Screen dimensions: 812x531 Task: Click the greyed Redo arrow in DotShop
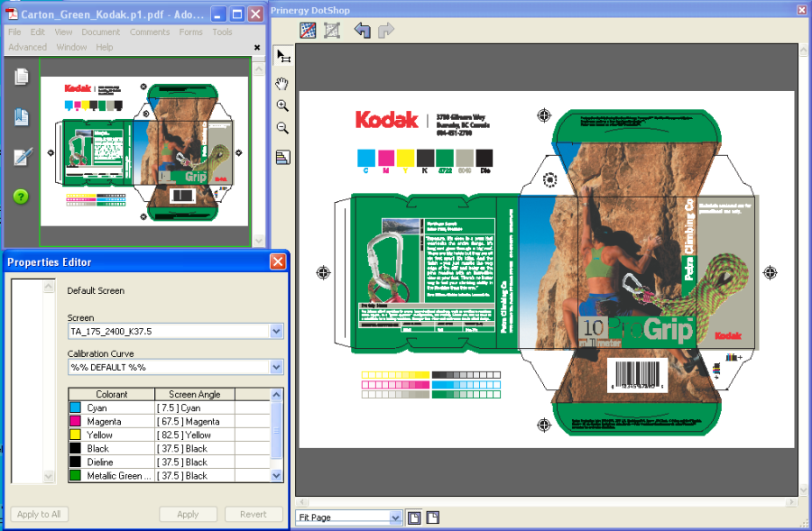(386, 31)
